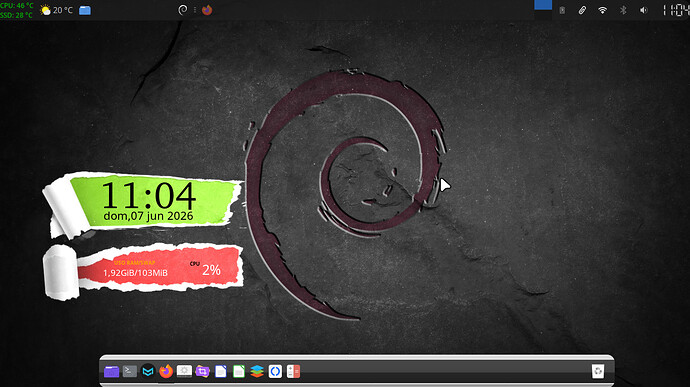Click the 1,92GiB/103MiB RAM usage value
The image size is (690, 387).
[x=135, y=273]
